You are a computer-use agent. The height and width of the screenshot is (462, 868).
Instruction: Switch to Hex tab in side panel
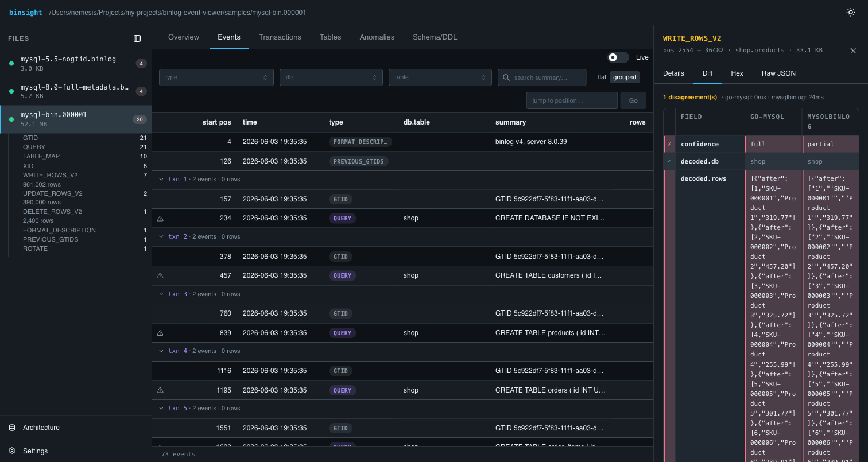(737, 73)
